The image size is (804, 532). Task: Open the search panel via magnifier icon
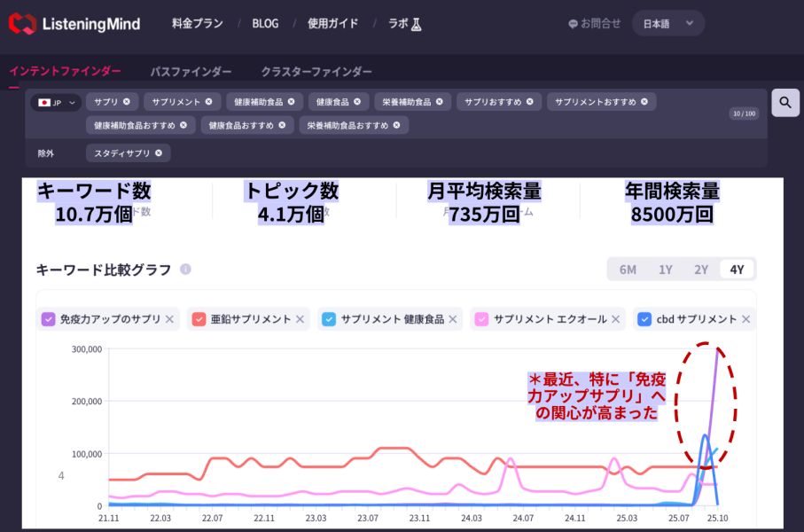[x=784, y=102]
